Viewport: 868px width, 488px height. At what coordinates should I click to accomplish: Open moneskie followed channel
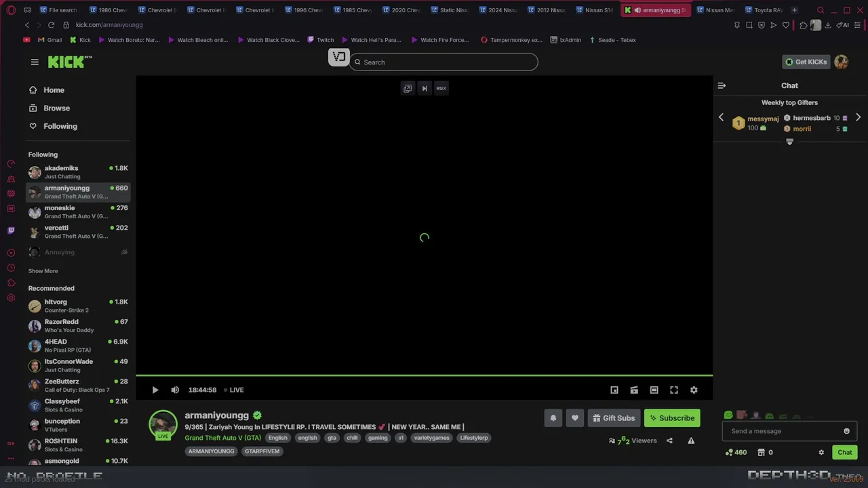tap(78, 212)
